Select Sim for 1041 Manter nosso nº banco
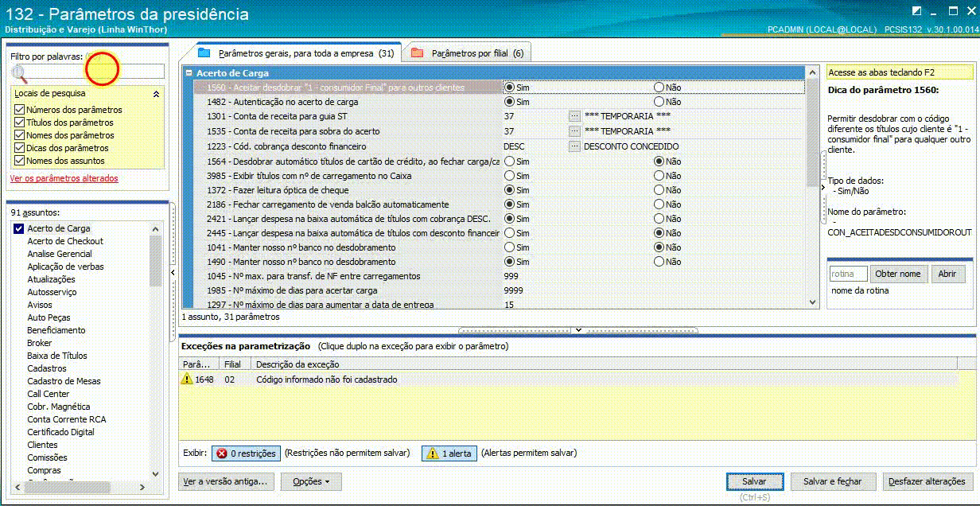The image size is (980, 506). coord(509,247)
